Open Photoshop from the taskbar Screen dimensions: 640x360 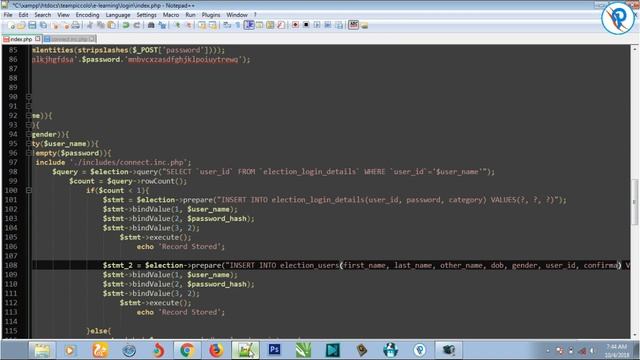coord(274,350)
